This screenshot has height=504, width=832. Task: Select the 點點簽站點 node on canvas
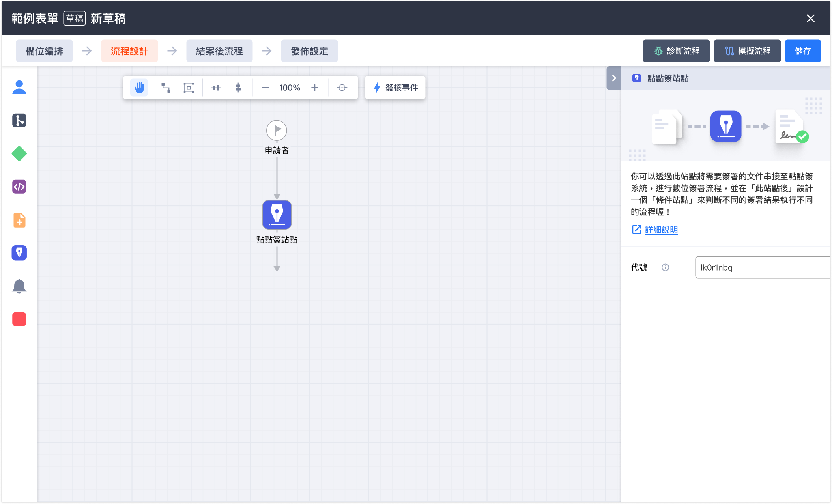tap(277, 215)
